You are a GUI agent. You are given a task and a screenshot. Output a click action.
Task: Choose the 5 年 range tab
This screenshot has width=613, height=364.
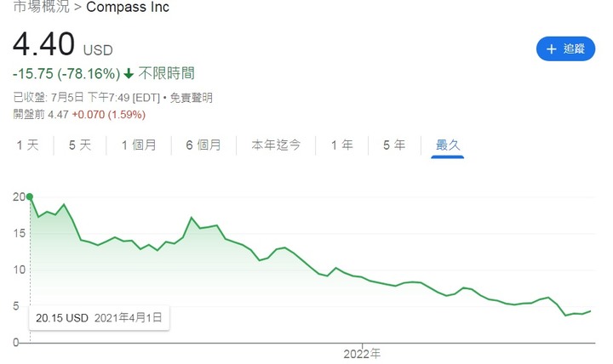tap(394, 145)
